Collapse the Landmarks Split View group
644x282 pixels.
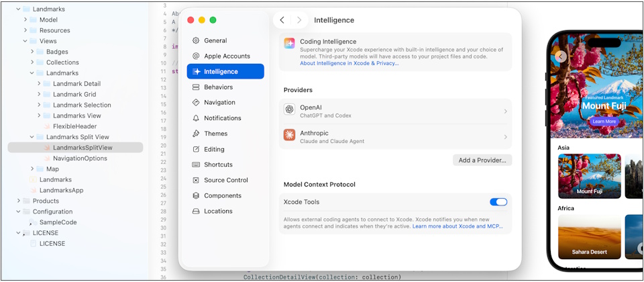point(32,137)
